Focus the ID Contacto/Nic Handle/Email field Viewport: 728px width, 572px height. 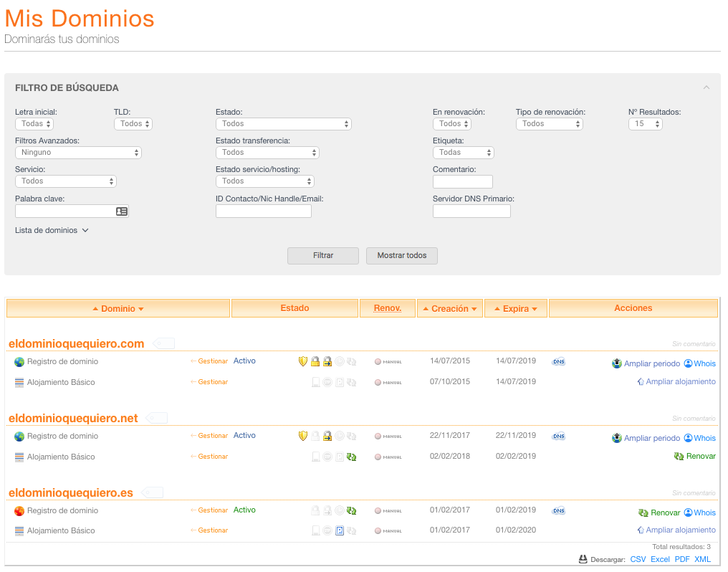click(264, 211)
